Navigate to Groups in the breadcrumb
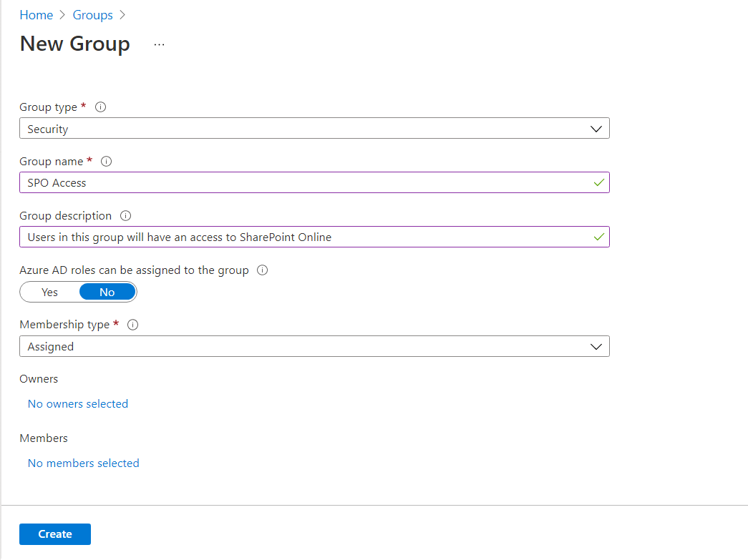 (x=92, y=15)
